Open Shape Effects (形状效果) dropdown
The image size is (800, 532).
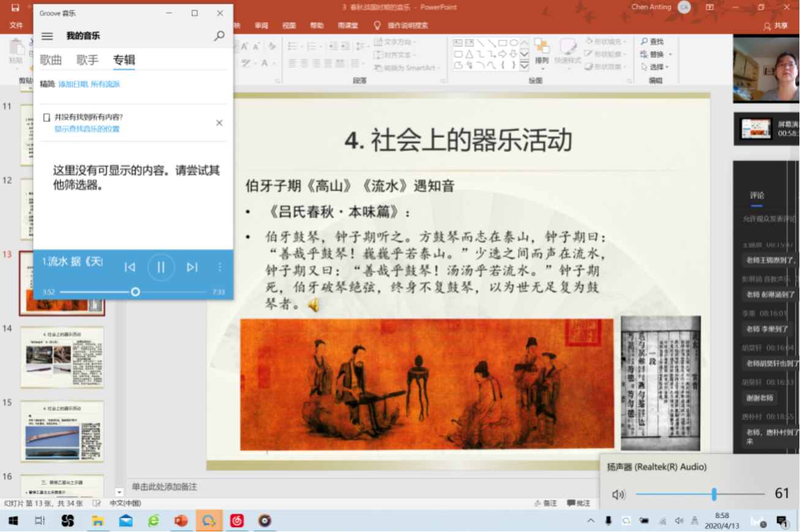tap(606, 67)
